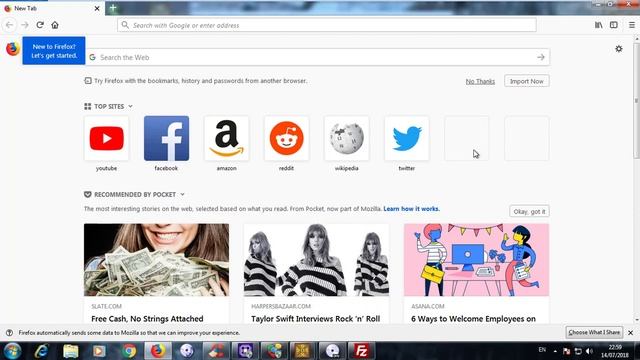Screen dimensions: 640x360
Task: Open Taylor Swift Interviews story image
Action: (x=316, y=260)
